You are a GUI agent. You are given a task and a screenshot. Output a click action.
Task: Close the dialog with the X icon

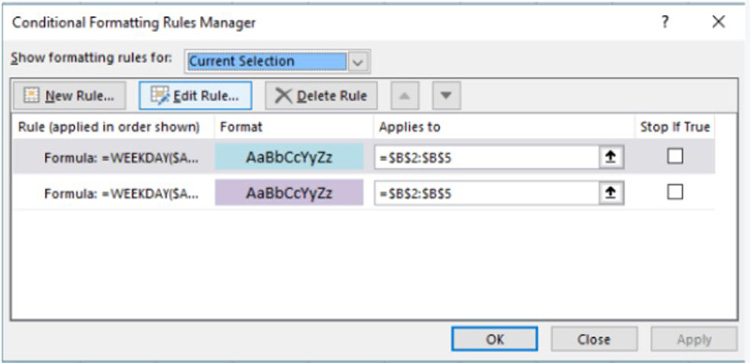coord(718,22)
